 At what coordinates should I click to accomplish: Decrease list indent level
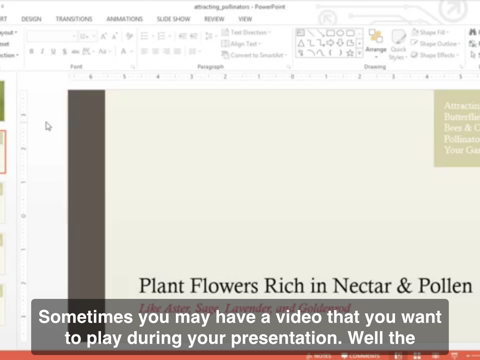tap(182, 36)
